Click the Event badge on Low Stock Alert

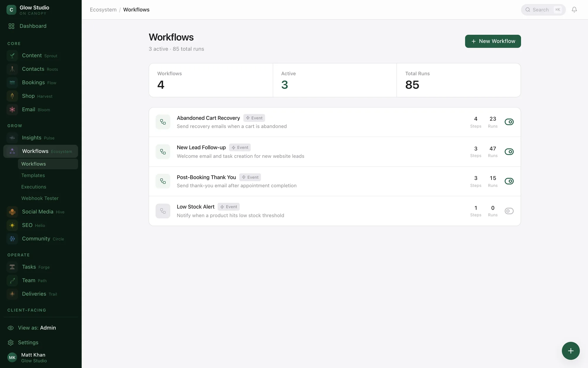[x=229, y=207]
